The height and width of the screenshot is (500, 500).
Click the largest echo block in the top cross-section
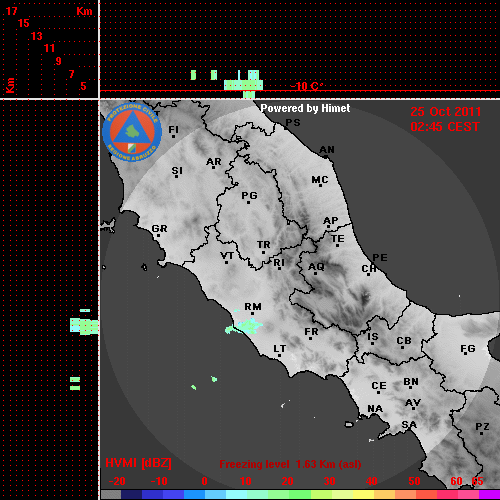pos(243,85)
